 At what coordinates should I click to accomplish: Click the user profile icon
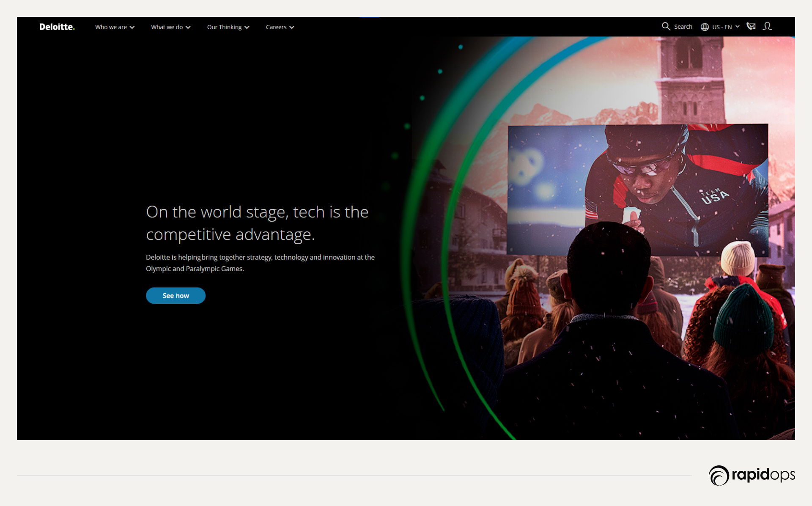click(x=767, y=26)
